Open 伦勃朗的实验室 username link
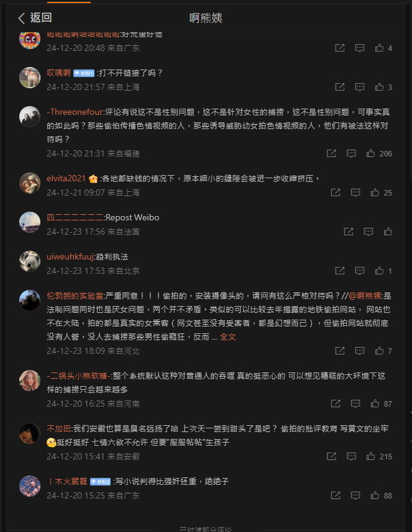412x532 pixels. (75, 295)
